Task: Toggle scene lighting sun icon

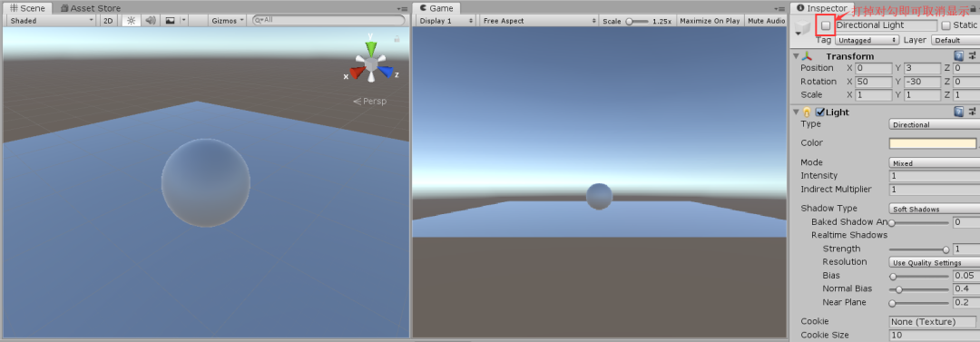Action: pos(131,21)
